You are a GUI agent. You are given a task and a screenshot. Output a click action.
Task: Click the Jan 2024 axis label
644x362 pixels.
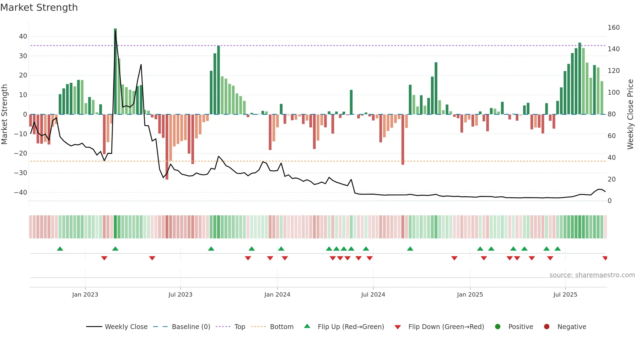coord(277,294)
